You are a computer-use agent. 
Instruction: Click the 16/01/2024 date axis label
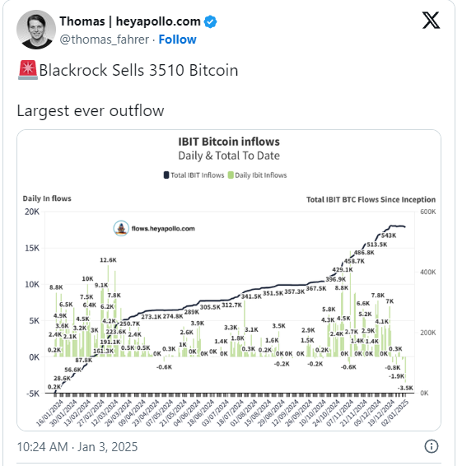(x=49, y=412)
